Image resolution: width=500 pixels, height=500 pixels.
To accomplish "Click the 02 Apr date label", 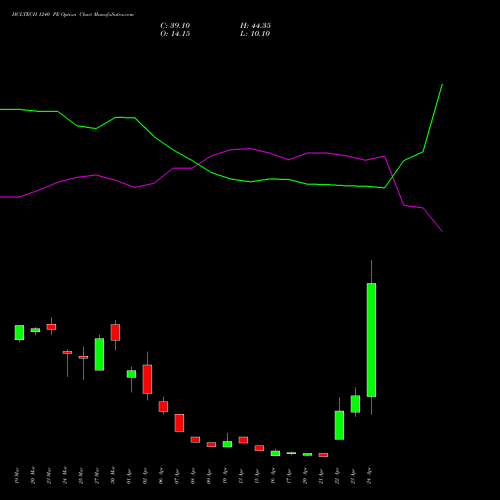I will 145,476.
